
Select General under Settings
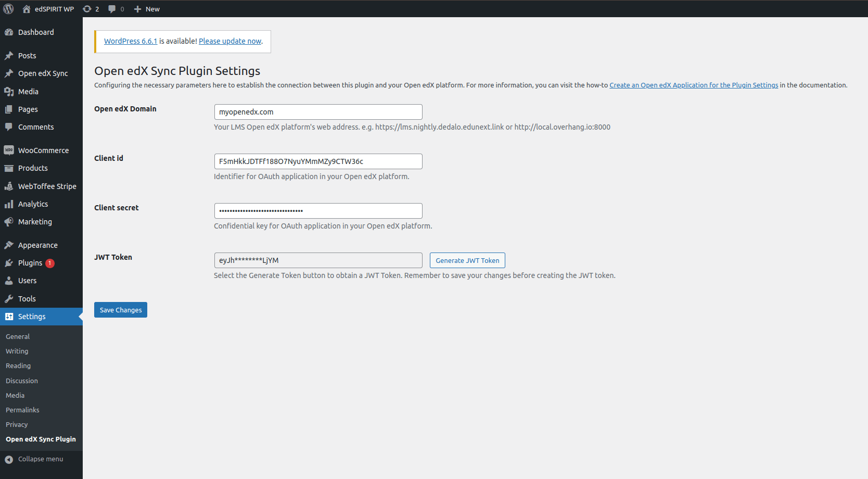coord(18,337)
